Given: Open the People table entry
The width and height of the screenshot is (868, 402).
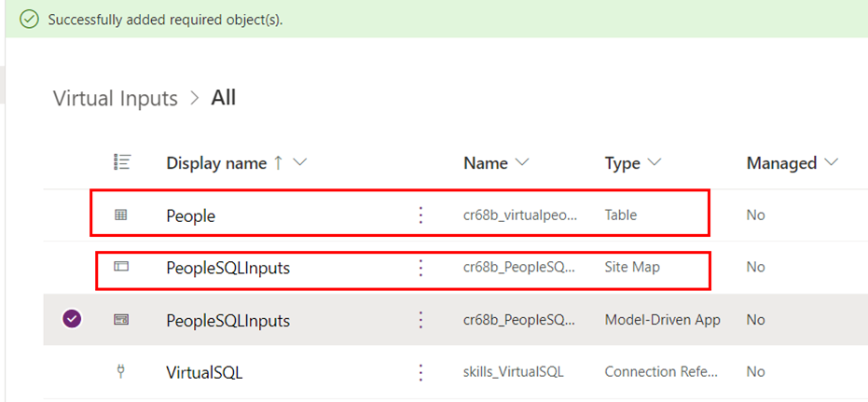Looking at the screenshot, I should pos(191,215).
